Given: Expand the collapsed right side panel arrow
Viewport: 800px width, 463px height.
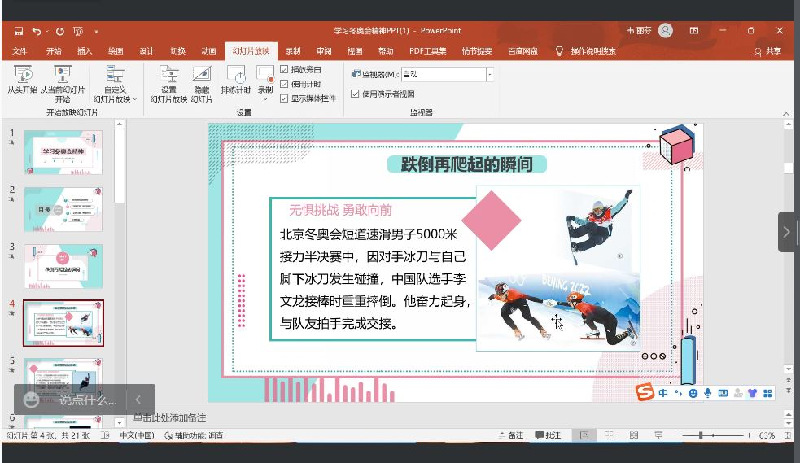Looking at the screenshot, I should point(786,232).
